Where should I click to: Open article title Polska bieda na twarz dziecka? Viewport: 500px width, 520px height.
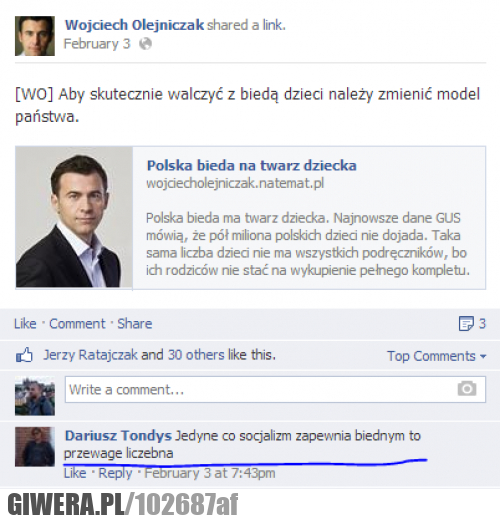(x=252, y=165)
